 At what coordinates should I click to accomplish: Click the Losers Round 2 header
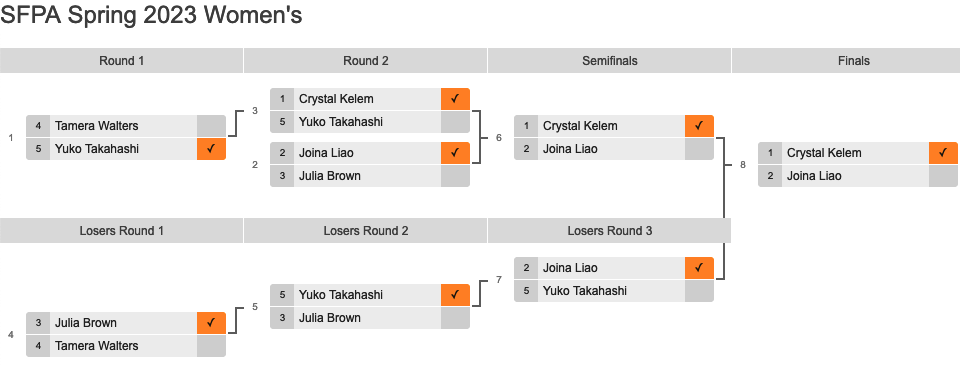point(366,231)
